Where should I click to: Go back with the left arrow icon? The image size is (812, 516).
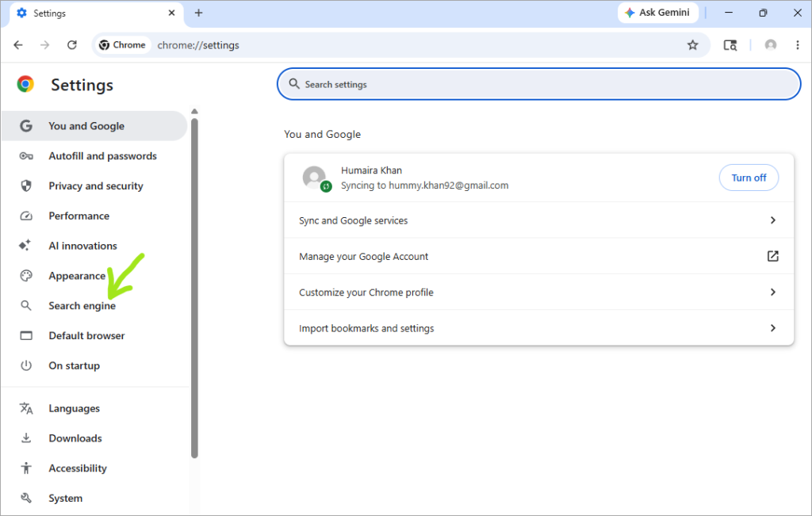(18, 45)
